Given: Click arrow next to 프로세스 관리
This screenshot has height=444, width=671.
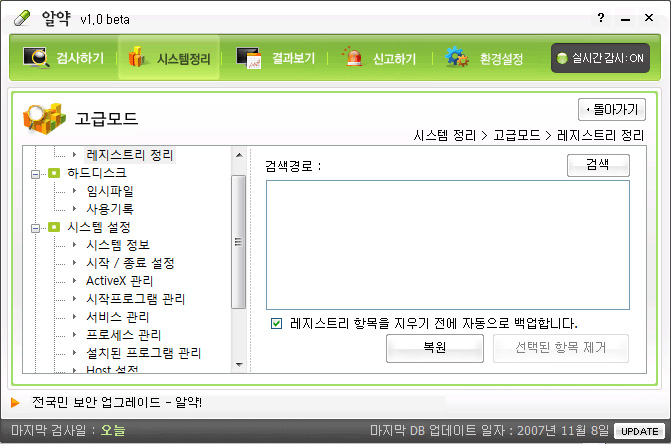Looking at the screenshot, I should (x=74, y=334).
